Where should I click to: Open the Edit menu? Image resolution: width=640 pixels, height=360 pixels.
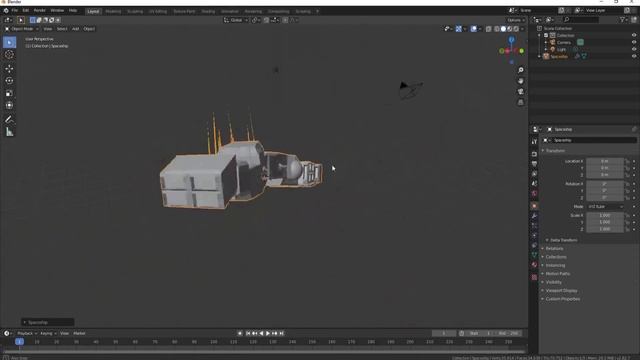(26, 11)
